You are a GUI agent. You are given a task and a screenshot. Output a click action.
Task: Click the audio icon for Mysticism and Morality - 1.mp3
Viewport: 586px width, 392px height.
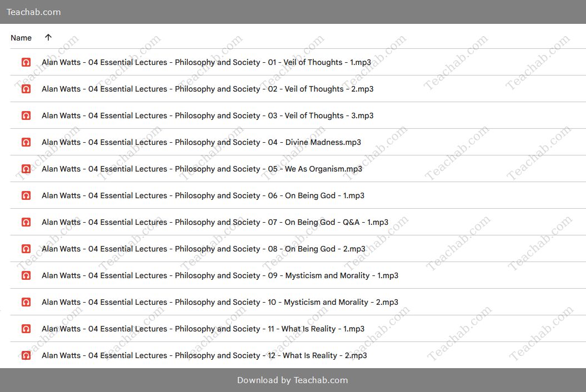click(26, 275)
